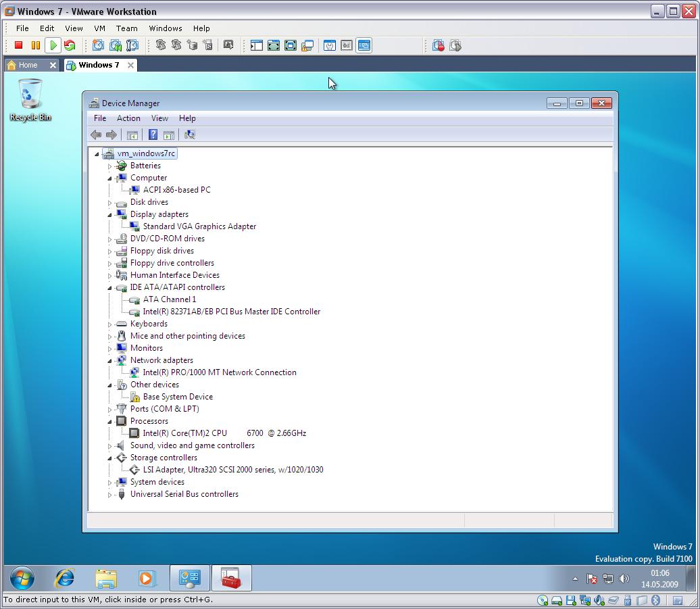
Task: Click the Bluetooth device icon in VMware status bar
Action: pyautogui.click(x=656, y=600)
